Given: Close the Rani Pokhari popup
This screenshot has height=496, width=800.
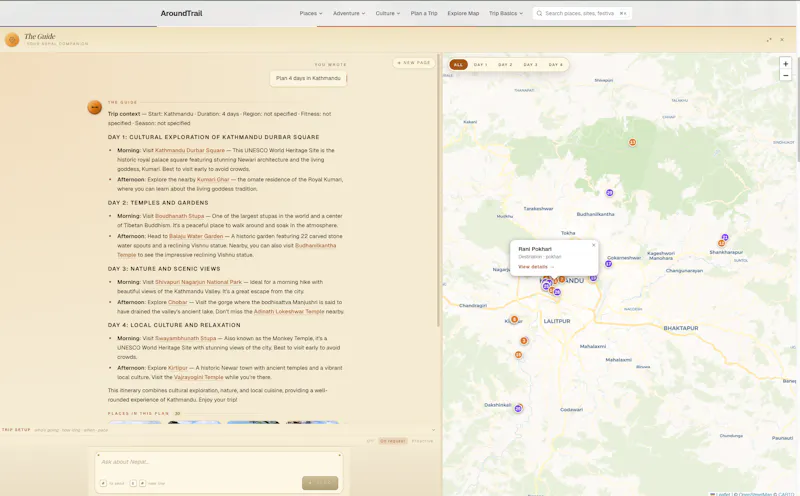Looking at the screenshot, I should point(593,245).
